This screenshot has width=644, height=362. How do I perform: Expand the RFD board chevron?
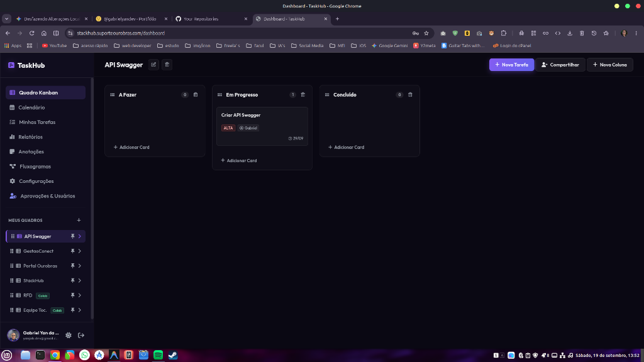pyautogui.click(x=80, y=295)
